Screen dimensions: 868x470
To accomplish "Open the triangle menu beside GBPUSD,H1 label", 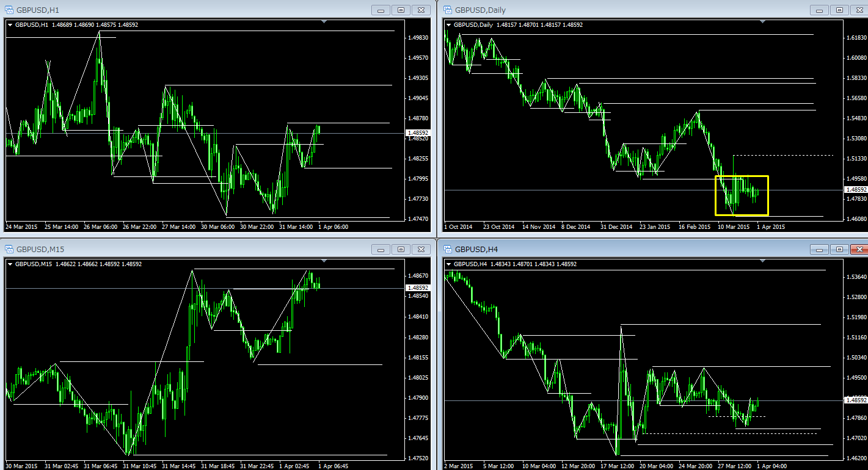I will 10,24.
